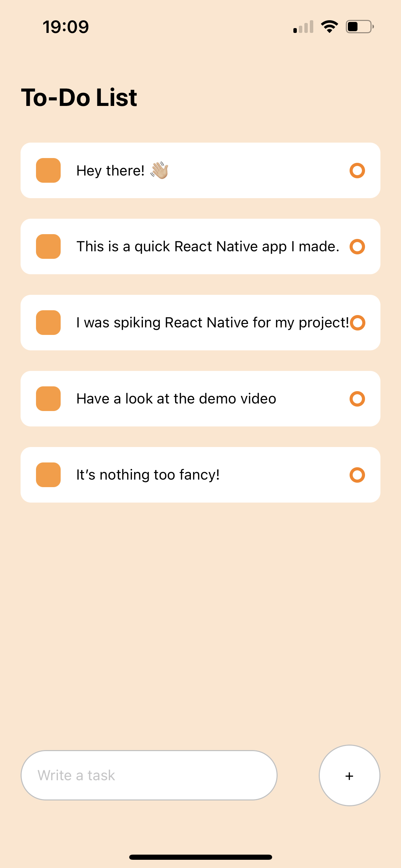The height and width of the screenshot is (868, 401).
Task: Open the 'Hey there!' task text
Action: point(110,171)
